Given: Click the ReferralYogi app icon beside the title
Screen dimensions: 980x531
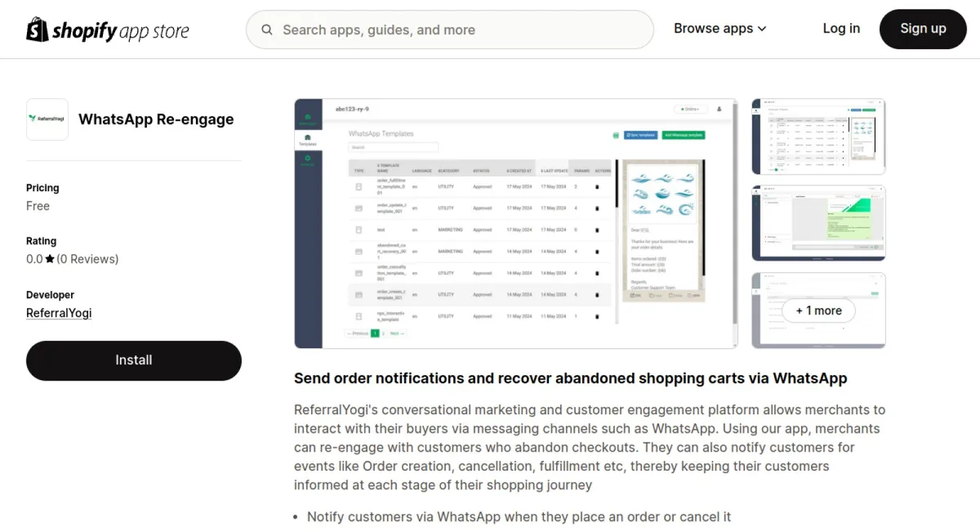Looking at the screenshot, I should coord(47,119).
